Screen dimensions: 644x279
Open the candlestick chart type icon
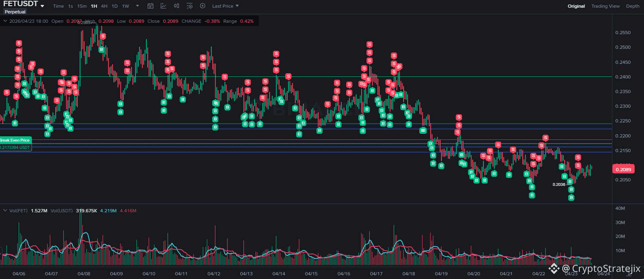click(177, 6)
